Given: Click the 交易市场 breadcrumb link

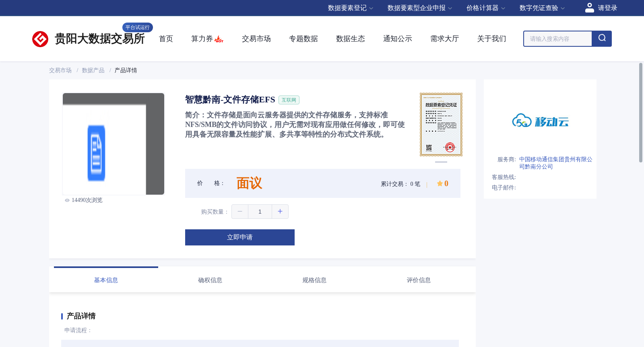Looking at the screenshot, I should [x=60, y=71].
